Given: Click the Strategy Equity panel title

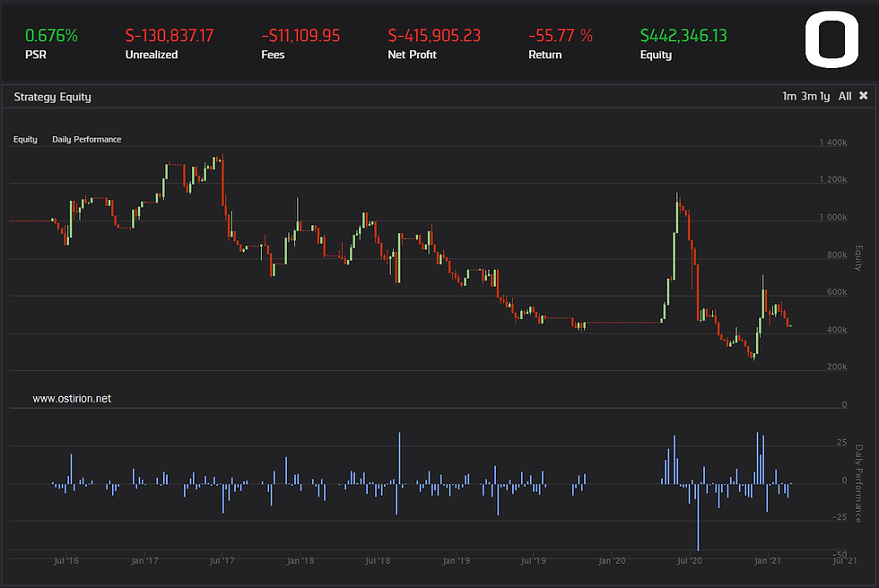Looking at the screenshot, I should coord(53,97).
